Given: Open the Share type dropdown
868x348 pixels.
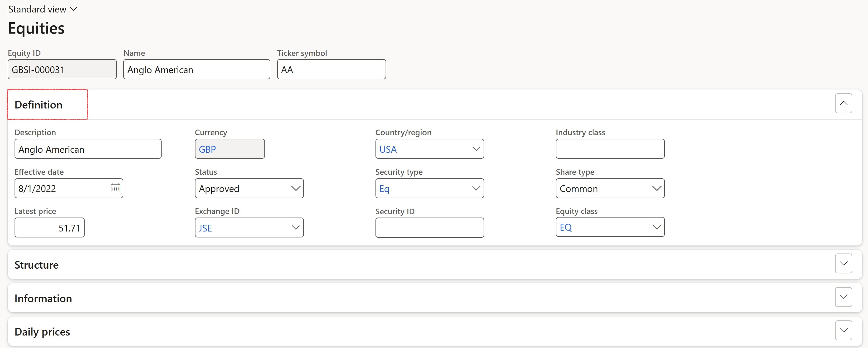Looking at the screenshot, I should click(656, 188).
